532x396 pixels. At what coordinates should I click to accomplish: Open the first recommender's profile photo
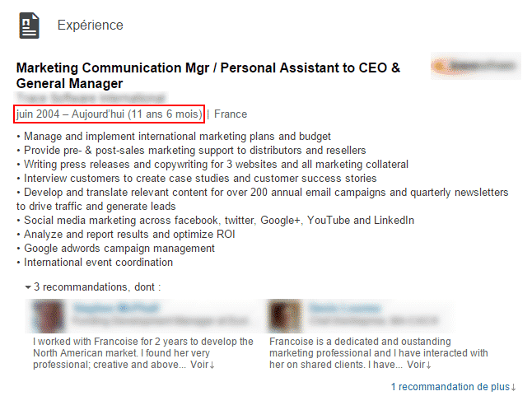[49, 315]
